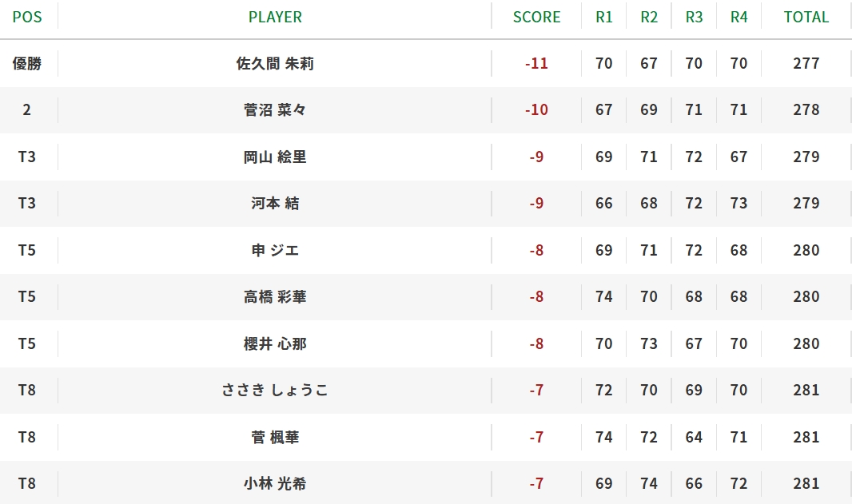Open player 申 ジエ page

[x=275, y=250]
